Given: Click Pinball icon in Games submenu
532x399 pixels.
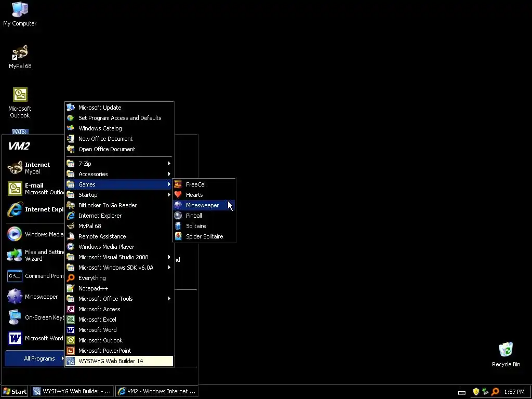Looking at the screenshot, I should coord(178,216).
